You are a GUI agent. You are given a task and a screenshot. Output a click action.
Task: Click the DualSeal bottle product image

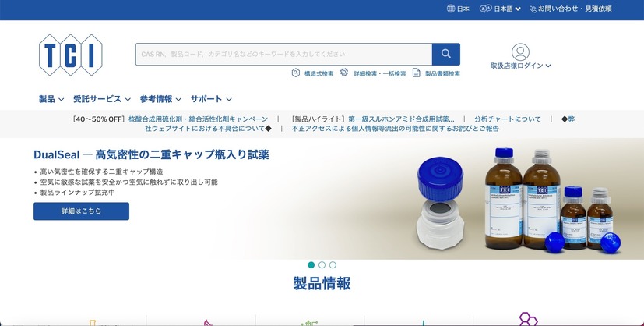coord(519,200)
